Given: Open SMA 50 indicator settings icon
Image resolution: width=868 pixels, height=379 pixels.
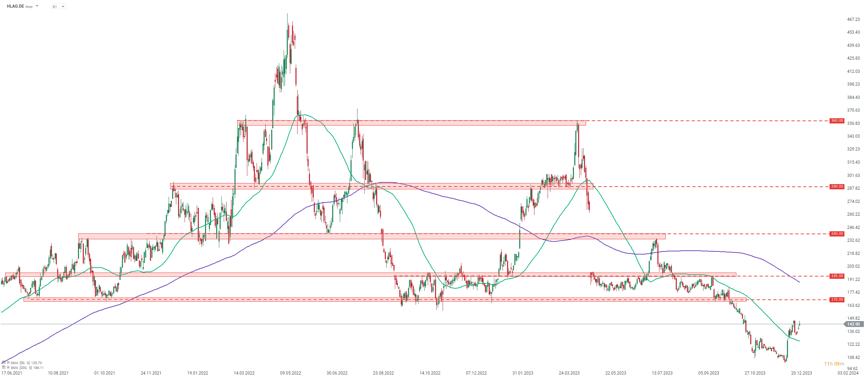Looking at the screenshot, I should coord(4,362).
